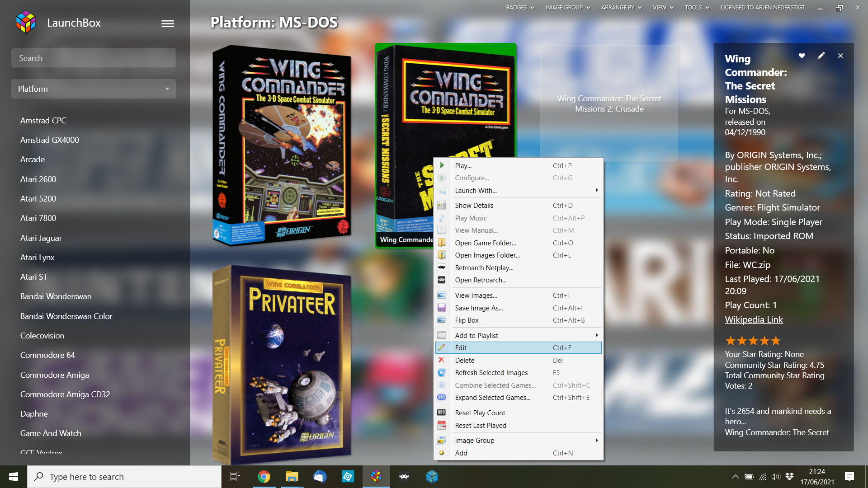Click the volume tray icon
Screen dimensions: 868x488
776,477
